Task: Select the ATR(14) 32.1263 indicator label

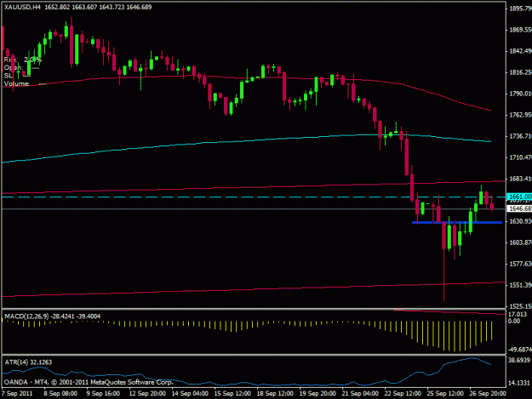Action: 28,362
